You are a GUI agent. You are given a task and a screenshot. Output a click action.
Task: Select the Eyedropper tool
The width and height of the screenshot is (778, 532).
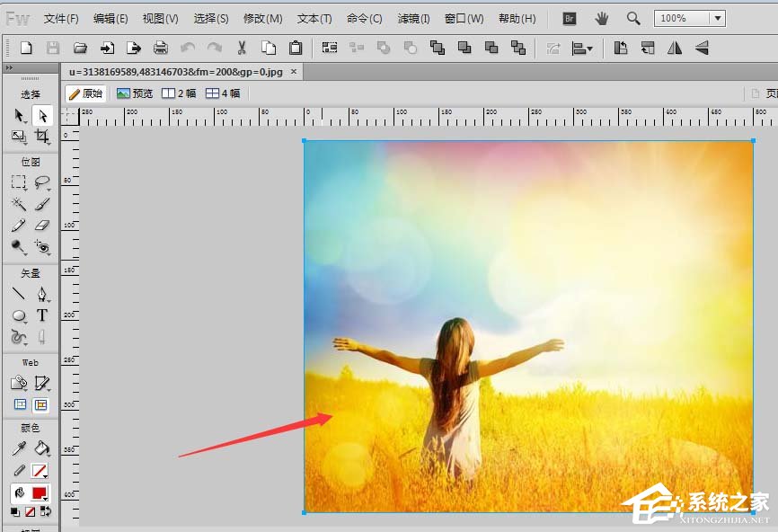click(19, 448)
